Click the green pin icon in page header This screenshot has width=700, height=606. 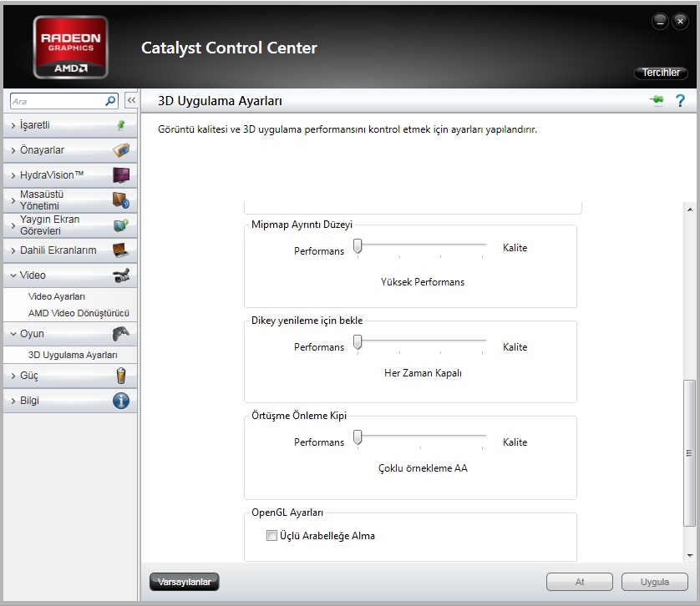pos(657,100)
